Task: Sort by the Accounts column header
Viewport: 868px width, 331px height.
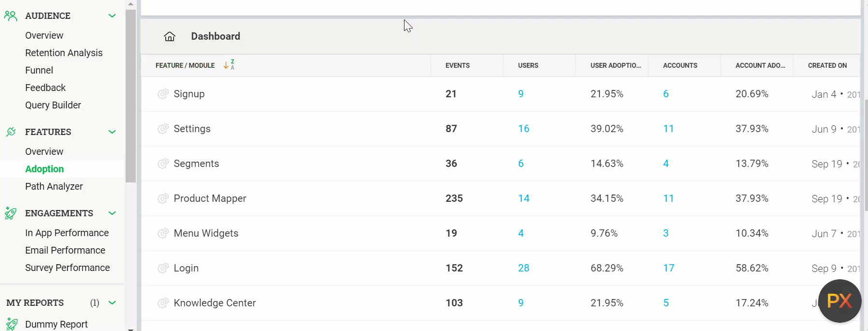Action: (x=680, y=65)
